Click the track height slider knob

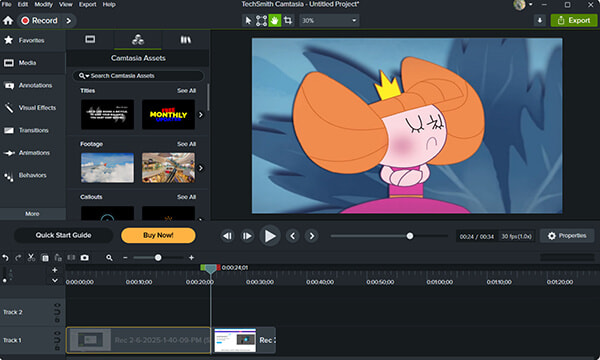point(5,280)
